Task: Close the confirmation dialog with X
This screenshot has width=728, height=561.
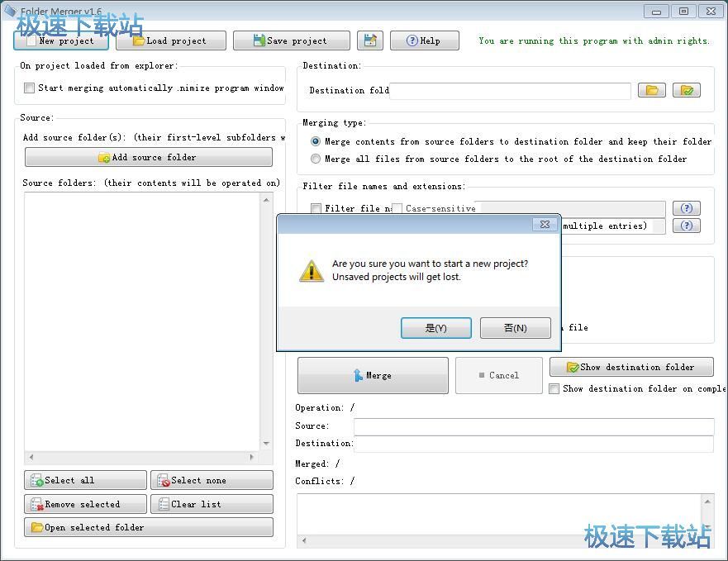Action: point(545,224)
